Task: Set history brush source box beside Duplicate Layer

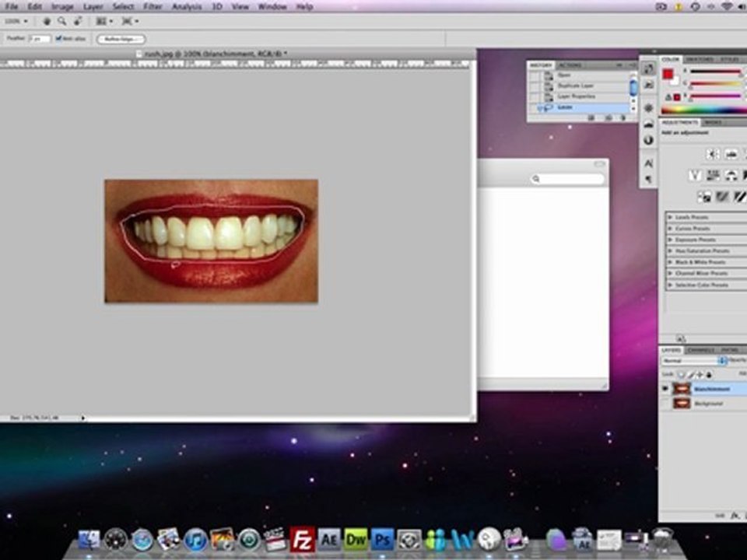Action: (x=535, y=86)
